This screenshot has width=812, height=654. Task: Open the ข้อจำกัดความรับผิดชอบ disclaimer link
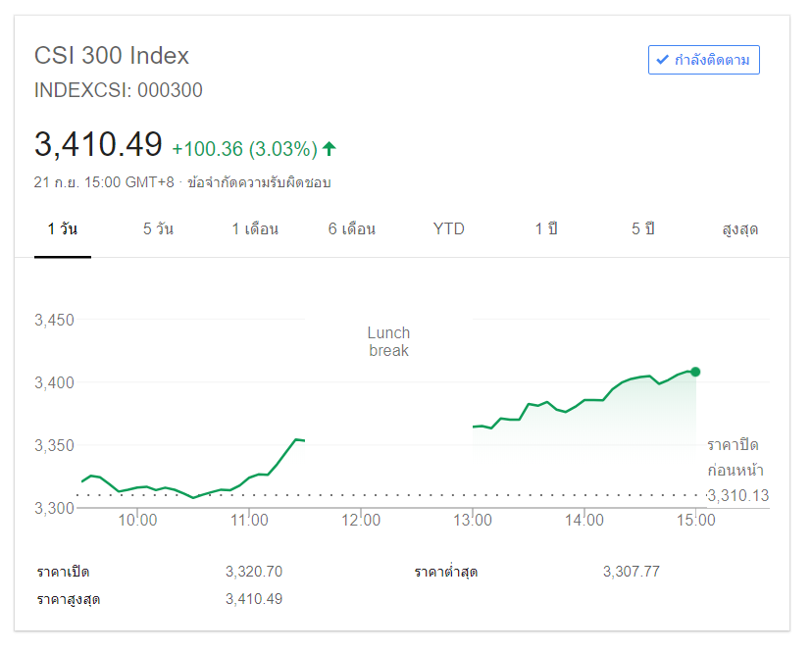pyautogui.click(x=259, y=182)
